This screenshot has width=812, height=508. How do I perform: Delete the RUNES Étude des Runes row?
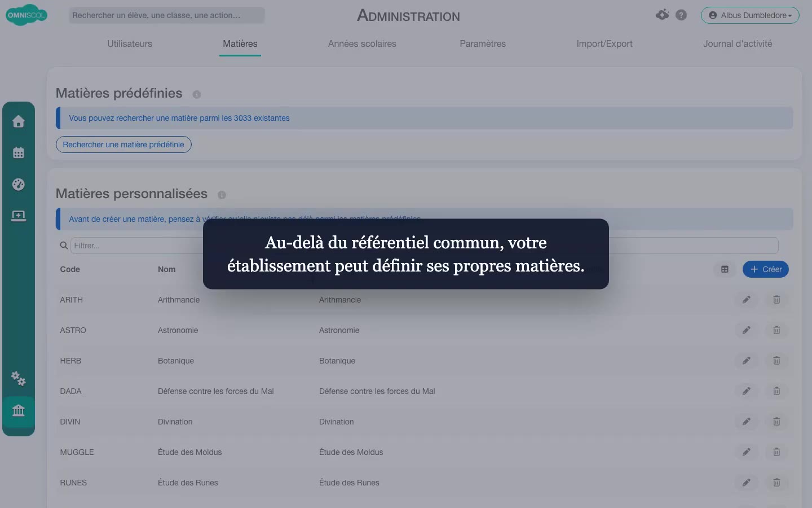[x=776, y=483]
